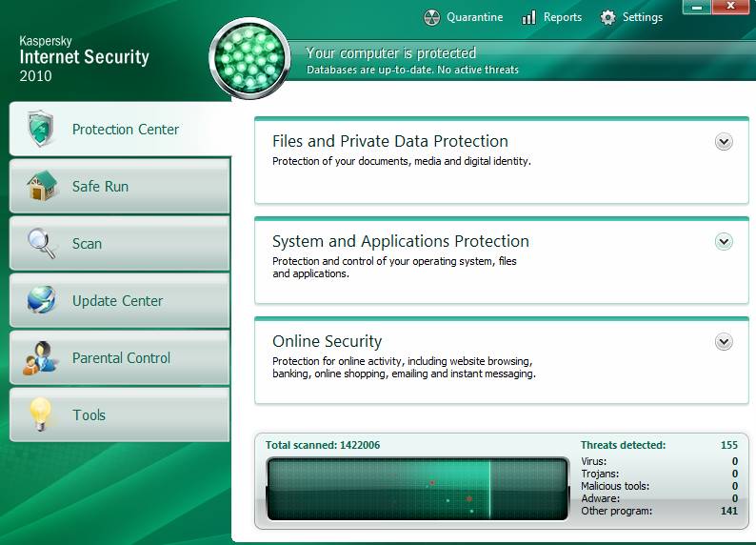Click the Online Security heading
Image resolution: width=756 pixels, height=545 pixels.
(327, 341)
